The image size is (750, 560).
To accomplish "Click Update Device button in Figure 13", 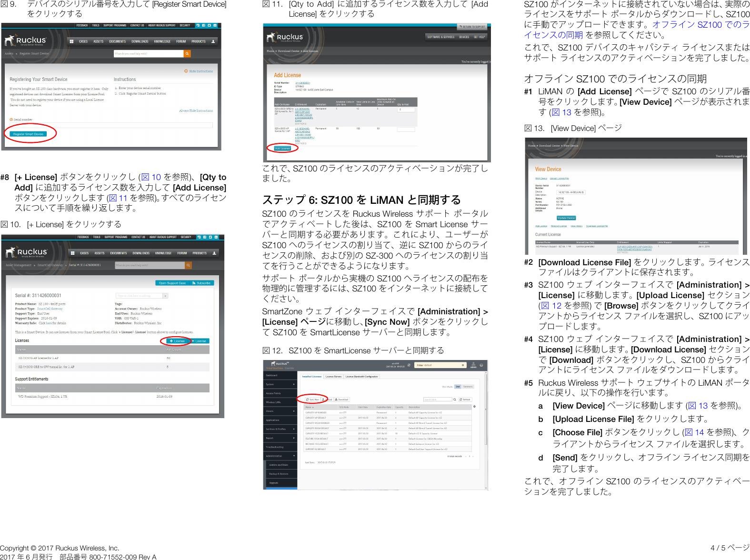I will point(566,218).
